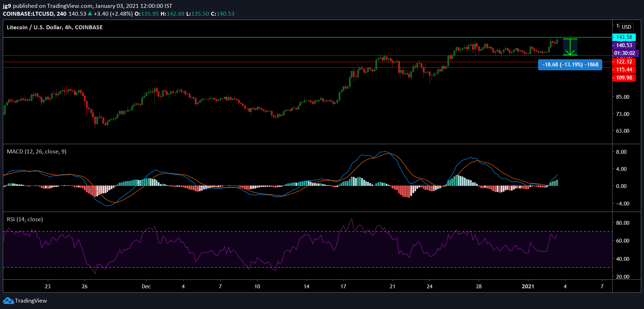Click the 2021 date marker on time axis

click(x=528, y=287)
